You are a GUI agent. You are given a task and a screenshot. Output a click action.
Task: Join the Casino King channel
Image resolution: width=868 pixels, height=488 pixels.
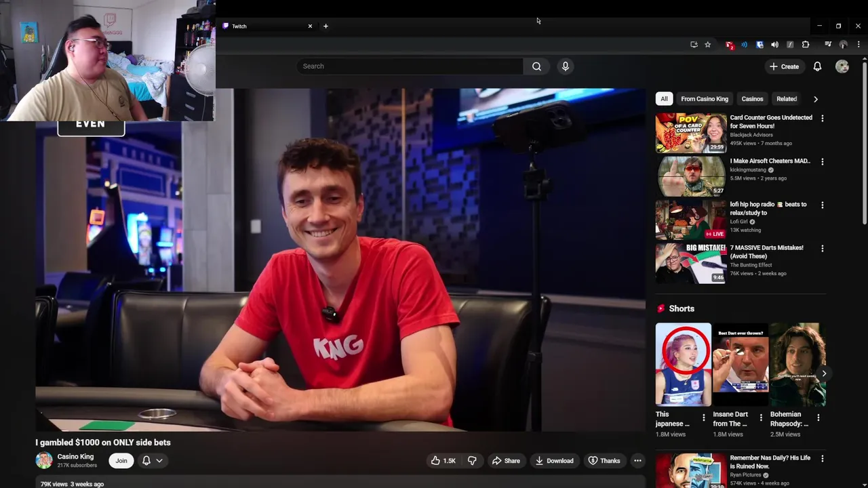[x=121, y=461]
